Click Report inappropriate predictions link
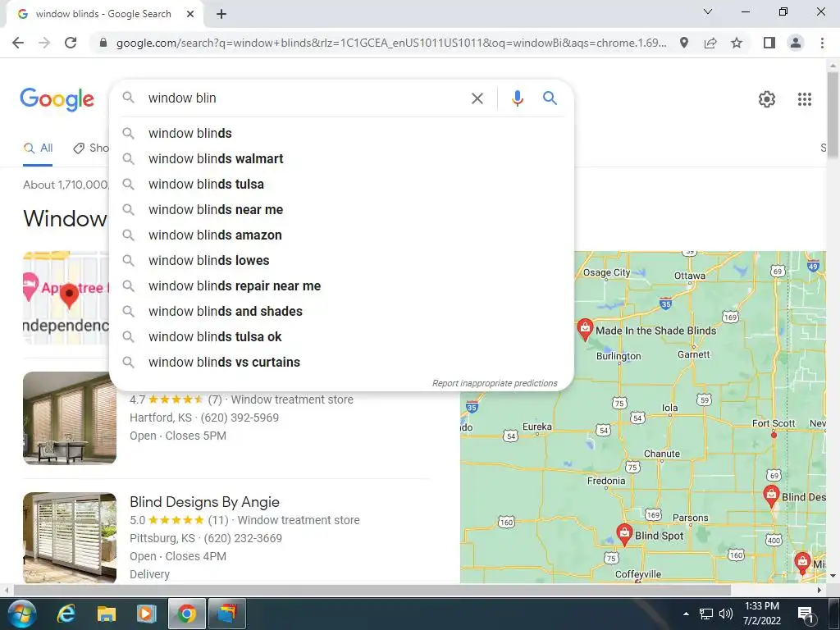This screenshot has height=630, width=840. click(x=495, y=384)
